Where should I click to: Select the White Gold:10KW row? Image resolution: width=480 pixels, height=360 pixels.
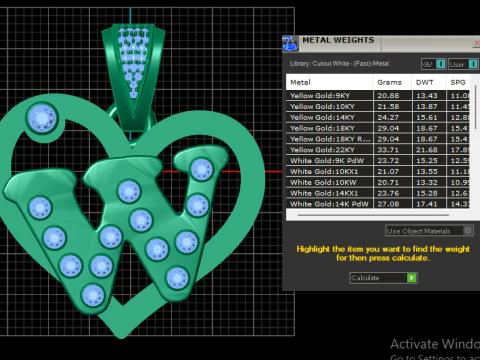pyautogui.click(x=378, y=182)
